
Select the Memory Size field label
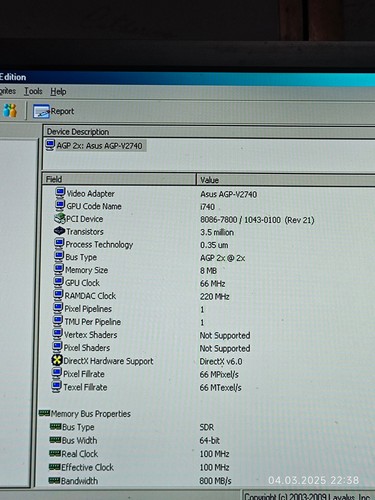(86, 270)
